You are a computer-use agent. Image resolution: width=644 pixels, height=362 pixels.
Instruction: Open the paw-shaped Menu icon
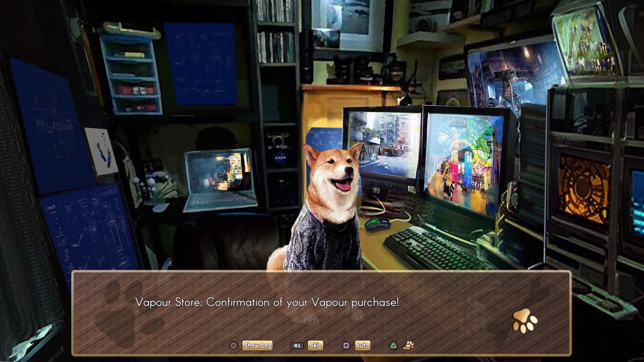tap(409, 345)
